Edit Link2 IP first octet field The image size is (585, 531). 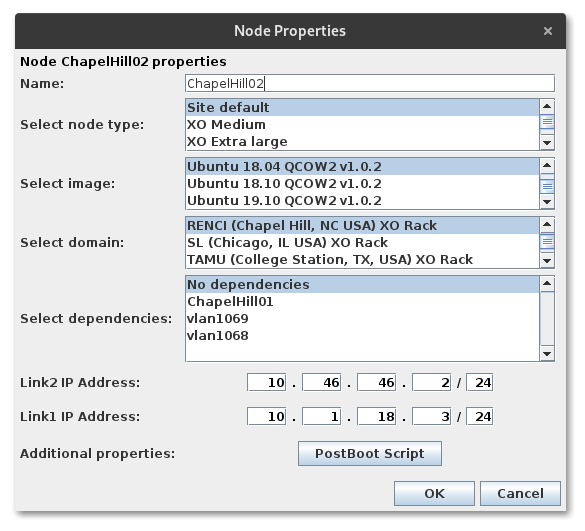click(x=266, y=382)
